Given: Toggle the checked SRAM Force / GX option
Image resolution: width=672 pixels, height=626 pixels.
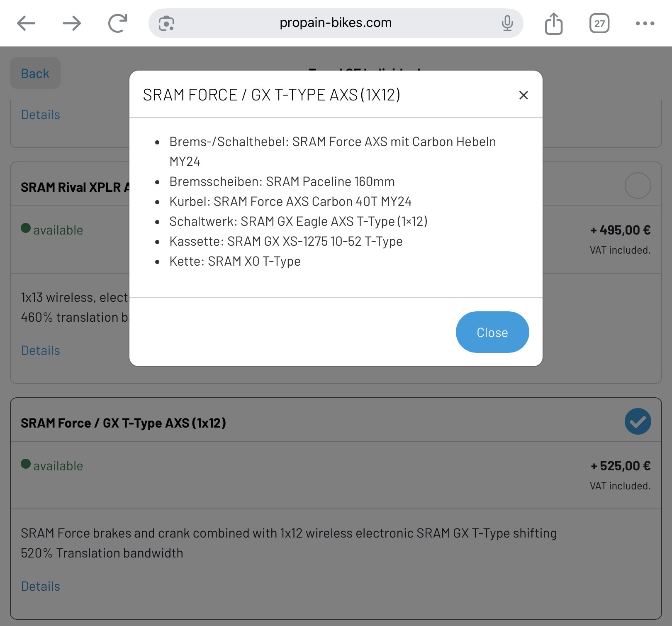Looking at the screenshot, I should point(638,421).
